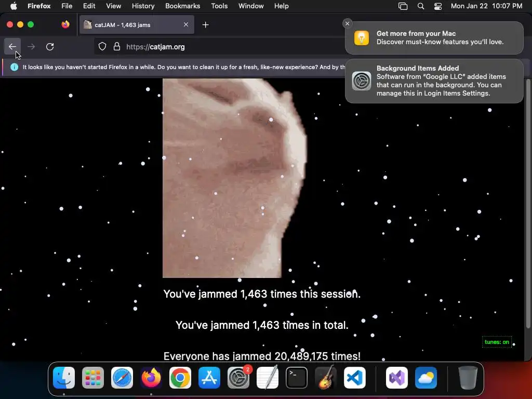The width and height of the screenshot is (532, 399).
Task: Click the Firefox refresh suggestion message text
Action: tap(183, 67)
